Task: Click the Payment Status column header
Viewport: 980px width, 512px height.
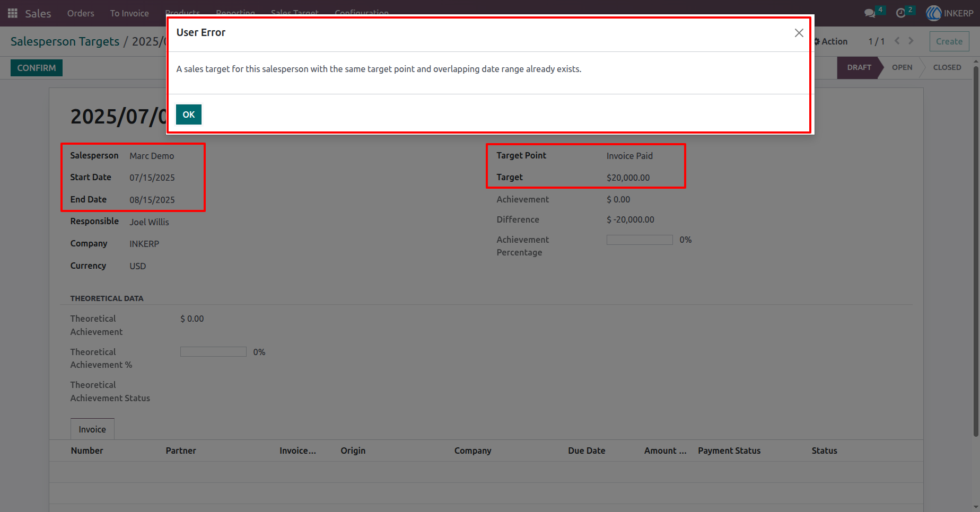Action: click(729, 451)
